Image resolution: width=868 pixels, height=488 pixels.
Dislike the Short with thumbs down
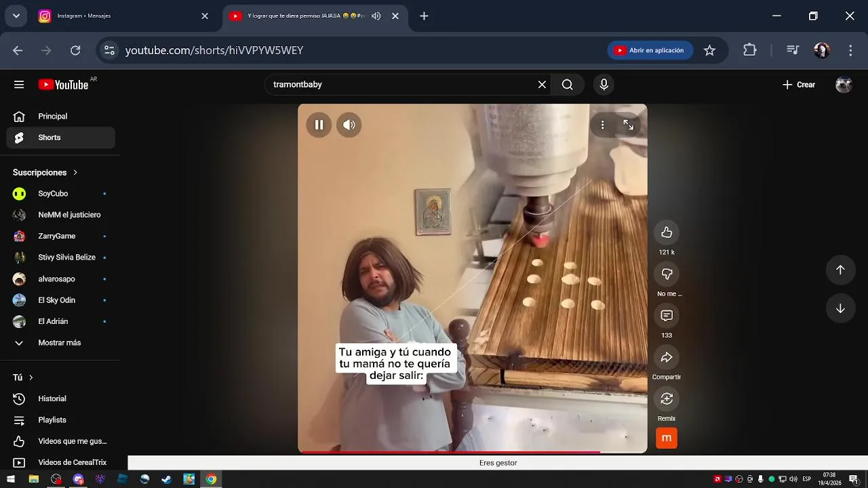667,274
